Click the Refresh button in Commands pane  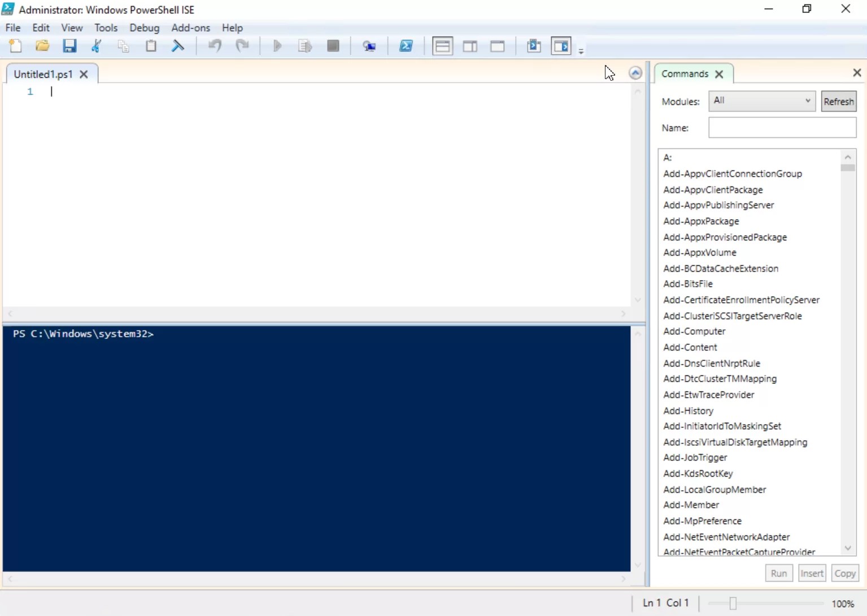click(x=838, y=101)
